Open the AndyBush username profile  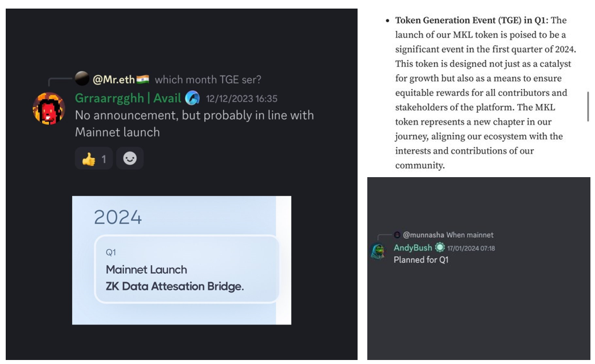[412, 248]
